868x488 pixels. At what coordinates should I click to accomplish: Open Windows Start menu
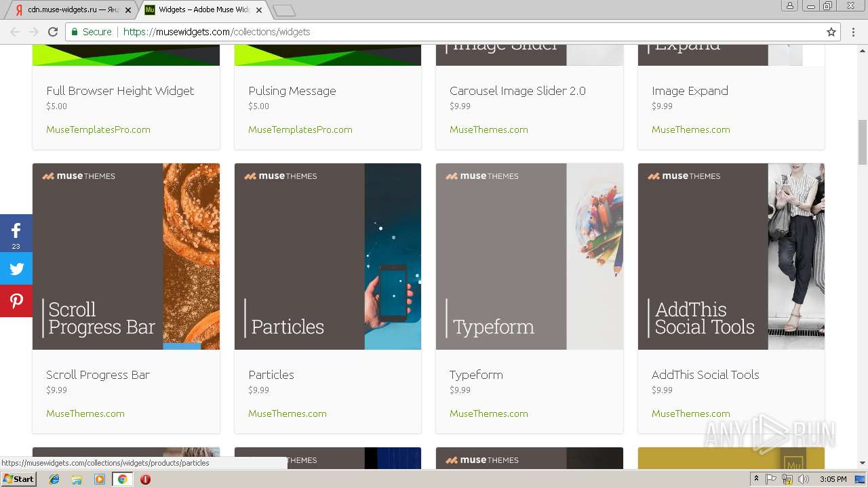[x=19, y=479]
